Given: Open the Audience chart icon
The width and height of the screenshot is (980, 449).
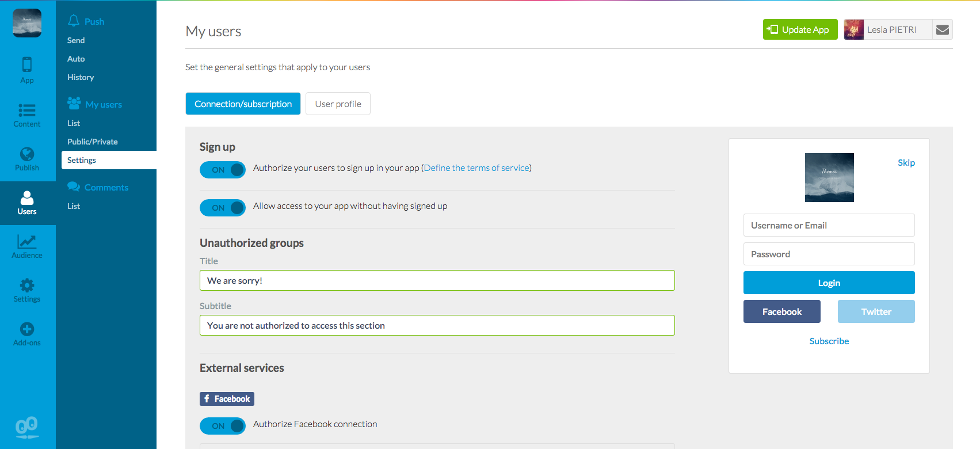Looking at the screenshot, I should [27, 242].
